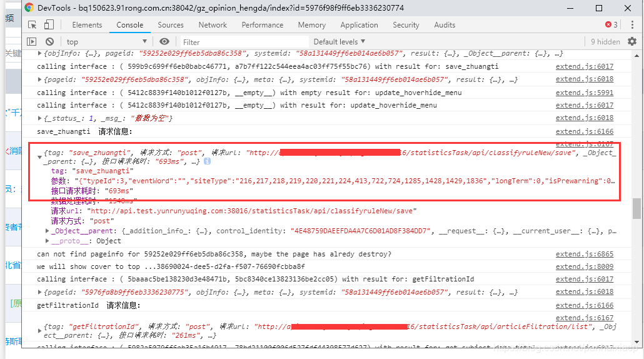Switch to the Elements tab

click(87, 25)
